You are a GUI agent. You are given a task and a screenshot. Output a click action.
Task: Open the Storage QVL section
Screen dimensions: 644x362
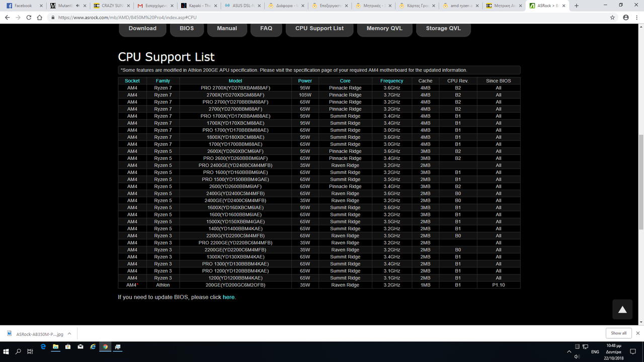443,29
